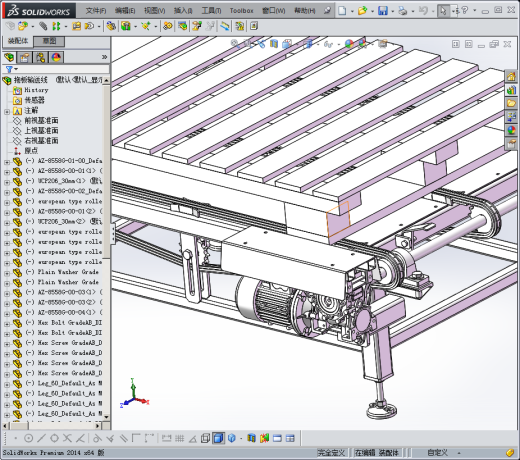This screenshot has width=520, height=460.
Task: Toggle the Angle Snap icon
Action: tap(192, 439)
